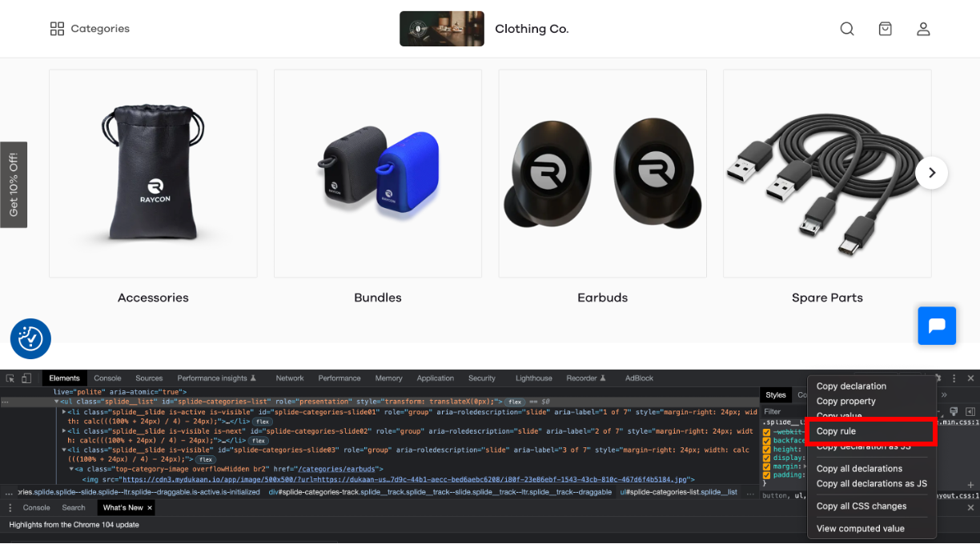Uncheck the display declaration checkbox
The width and height of the screenshot is (980, 544).
pyautogui.click(x=766, y=458)
